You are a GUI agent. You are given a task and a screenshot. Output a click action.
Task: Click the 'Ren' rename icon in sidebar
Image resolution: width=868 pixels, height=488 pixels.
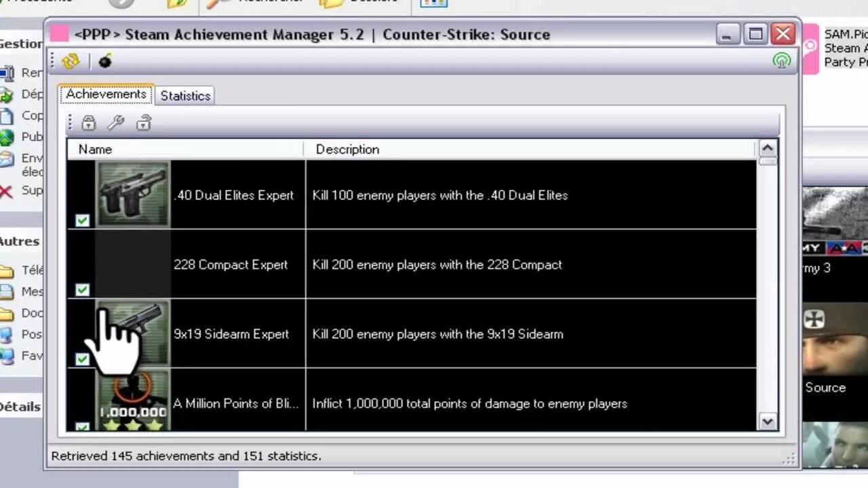click(x=6, y=73)
